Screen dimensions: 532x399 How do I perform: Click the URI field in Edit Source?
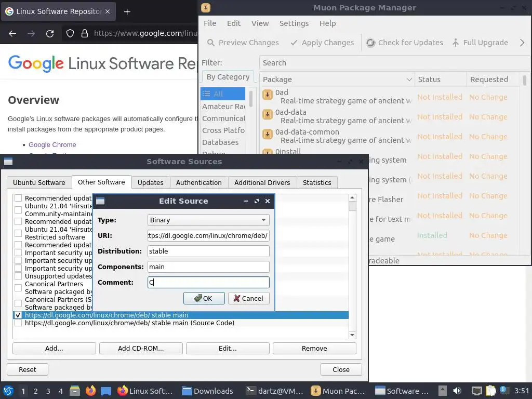click(x=208, y=235)
